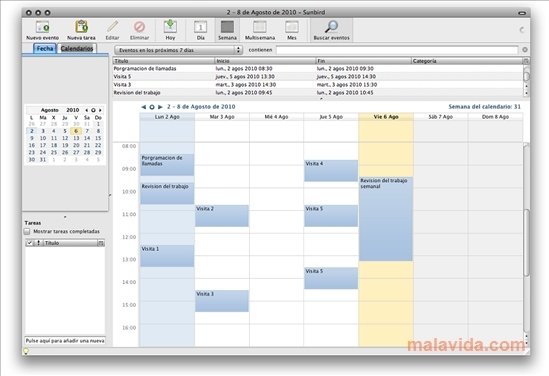Click the Eliminar icon in toolbar
549x376 pixels.
click(139, 27)
